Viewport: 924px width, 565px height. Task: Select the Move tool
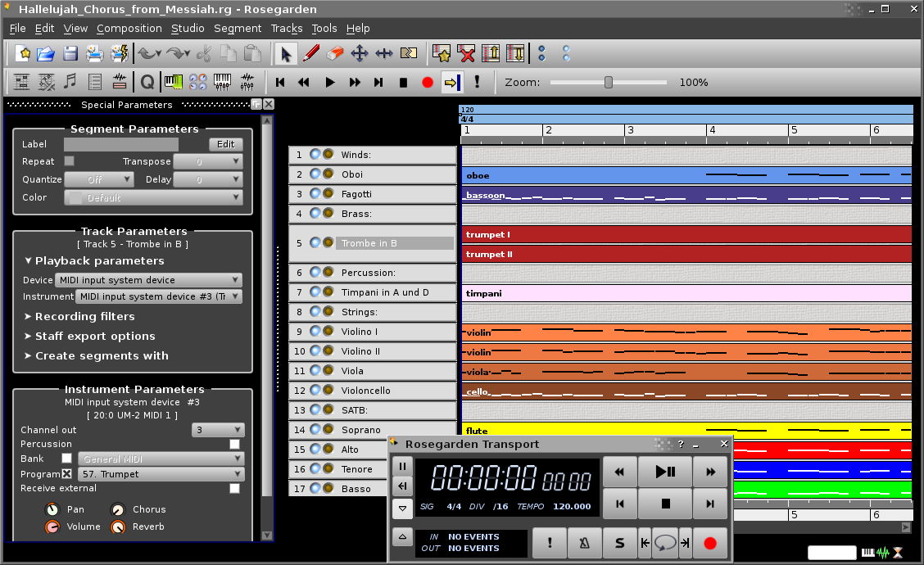point(360,54)
